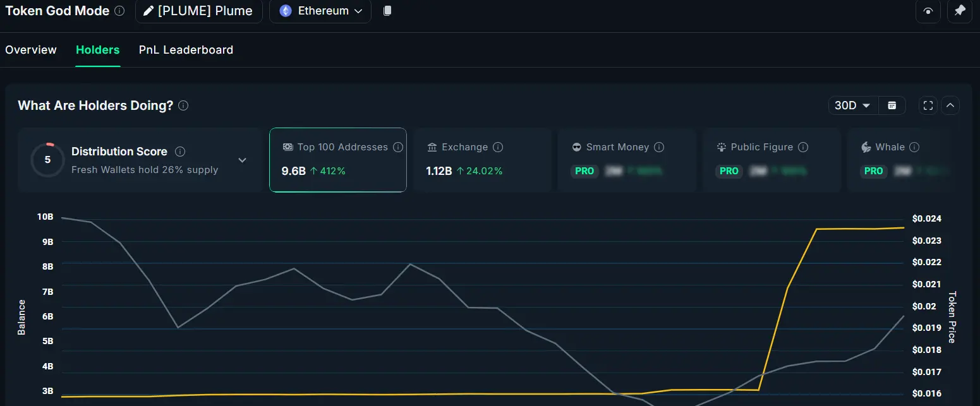The width and height of the screenshot is (980, 406).
Task: Select the Holders tab
Action: 98,50
